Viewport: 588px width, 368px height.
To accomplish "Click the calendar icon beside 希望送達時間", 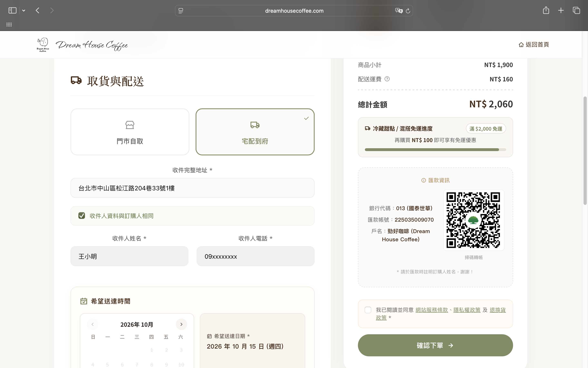I will point(84,301).
